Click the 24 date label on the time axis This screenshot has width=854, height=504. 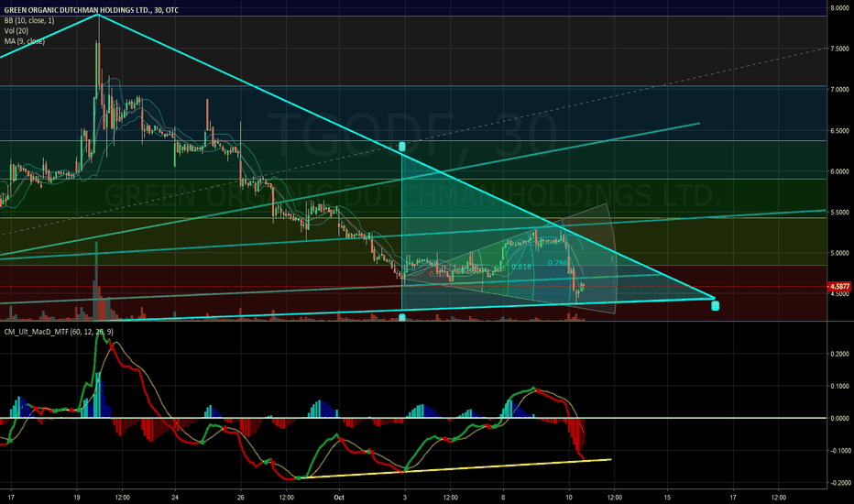[x=175, y=497]
